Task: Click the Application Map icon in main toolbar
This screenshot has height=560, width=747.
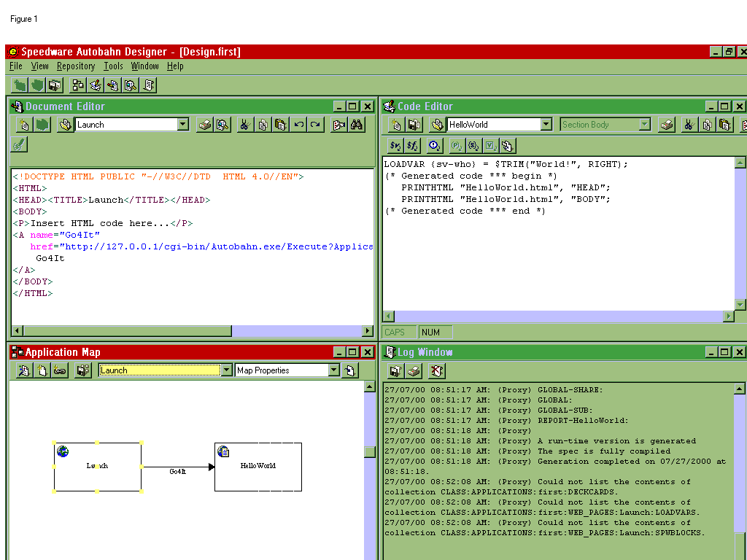Action: click(78, 85)
